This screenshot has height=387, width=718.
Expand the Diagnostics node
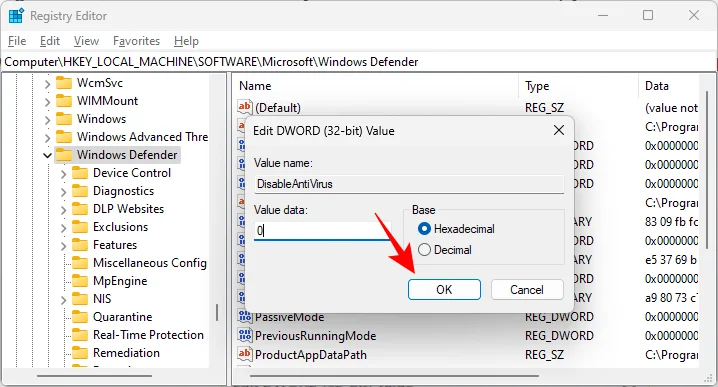pos(63,191)
